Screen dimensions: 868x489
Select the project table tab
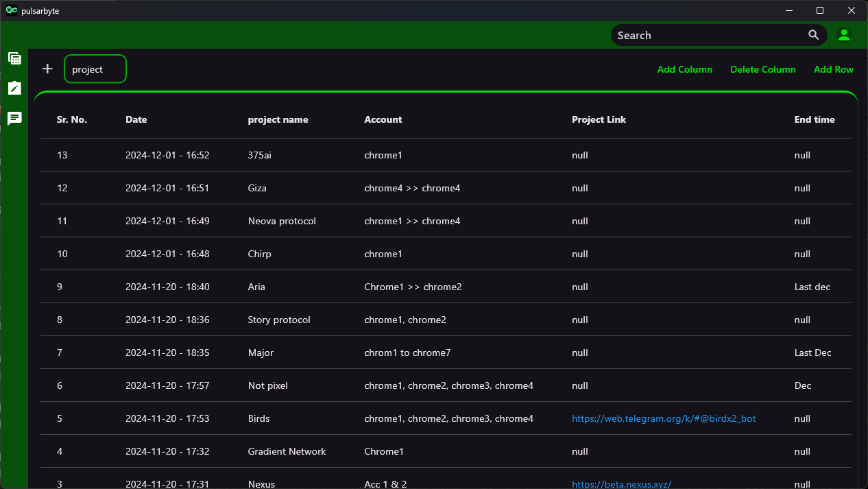point(95,69)
